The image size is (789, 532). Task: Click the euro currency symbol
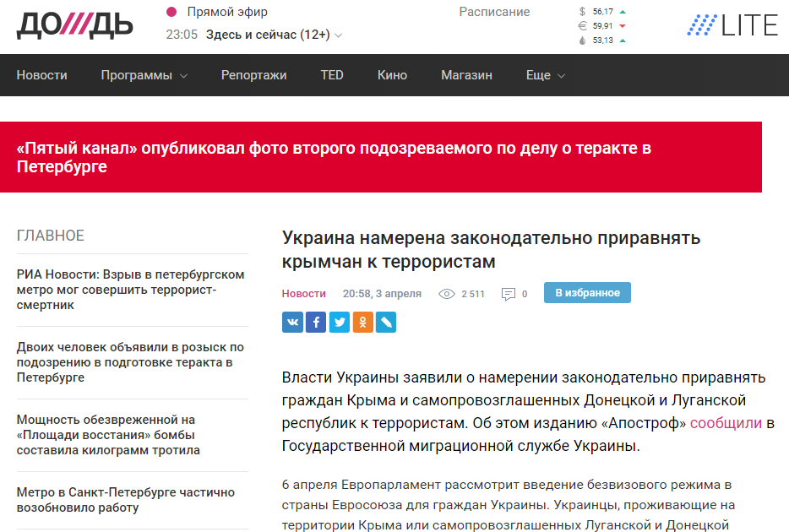[x=582, y=25]
